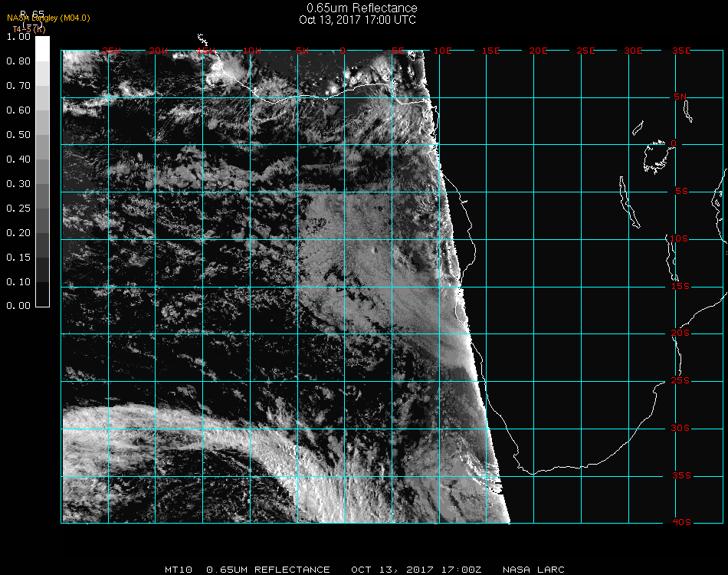Click the 5E longitude label
This screenshot has width=728, height=575.
(x=398, y=51)
